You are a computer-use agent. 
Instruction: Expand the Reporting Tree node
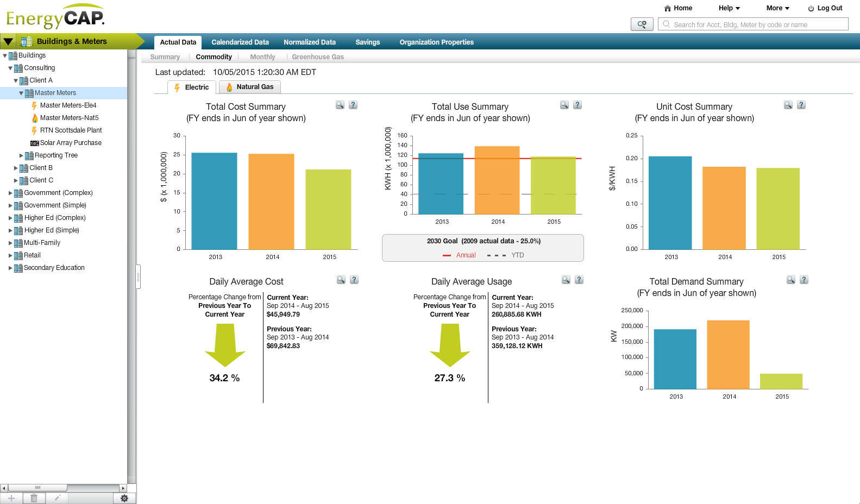point(21,155)
